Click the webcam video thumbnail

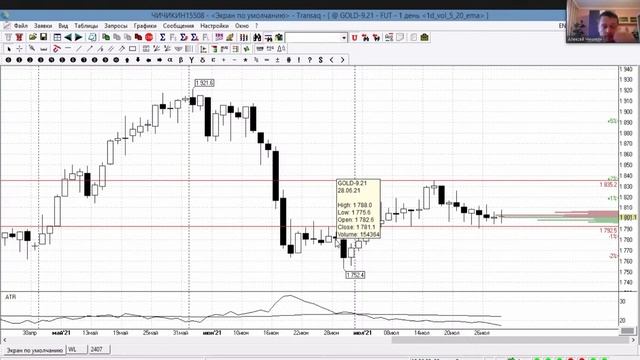pyautogui.click(x=603, y=21)
